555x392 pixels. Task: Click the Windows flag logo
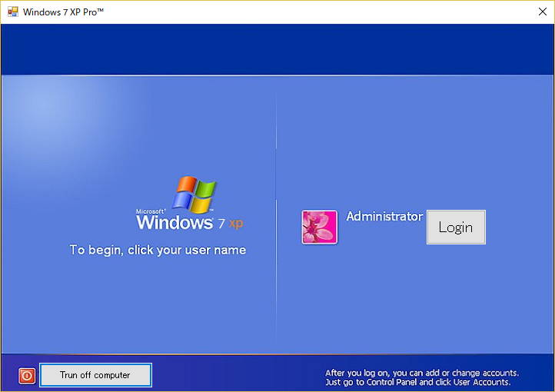(x=194, y=194)
